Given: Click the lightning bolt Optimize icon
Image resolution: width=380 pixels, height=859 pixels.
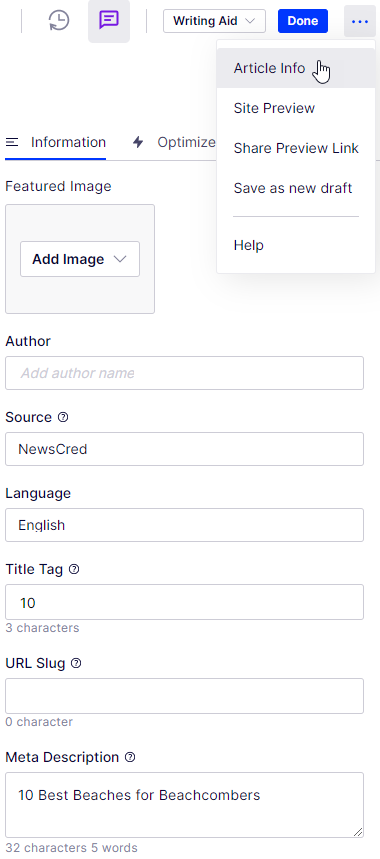Looking at the screenshot, I should point(138,142).
